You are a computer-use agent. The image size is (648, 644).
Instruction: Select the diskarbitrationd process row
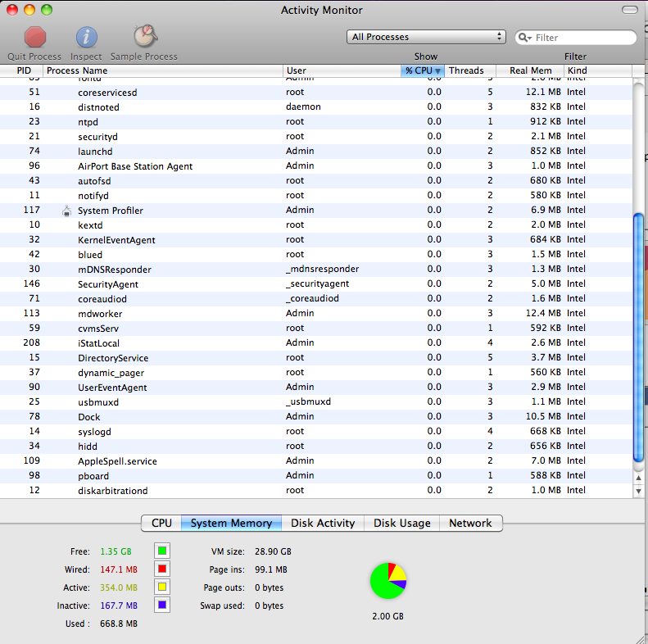[x=316, y=490]
